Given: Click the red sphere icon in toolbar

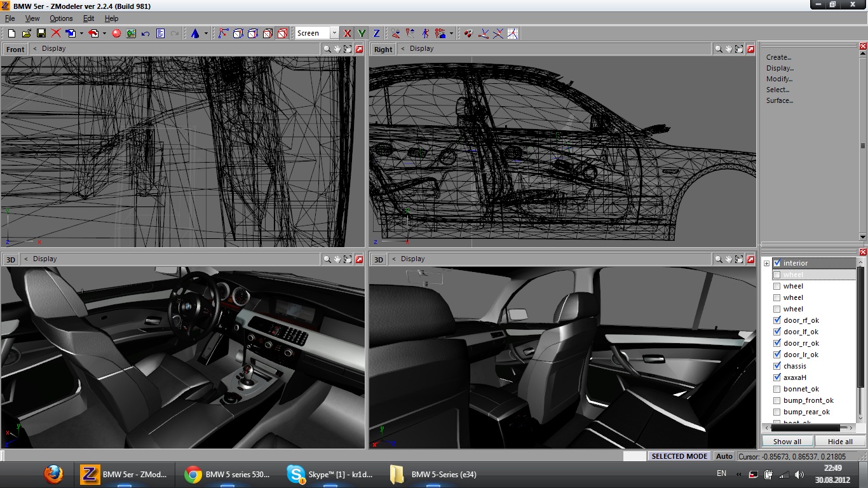Looking at the screenshot, I should (x=116, y=33).
